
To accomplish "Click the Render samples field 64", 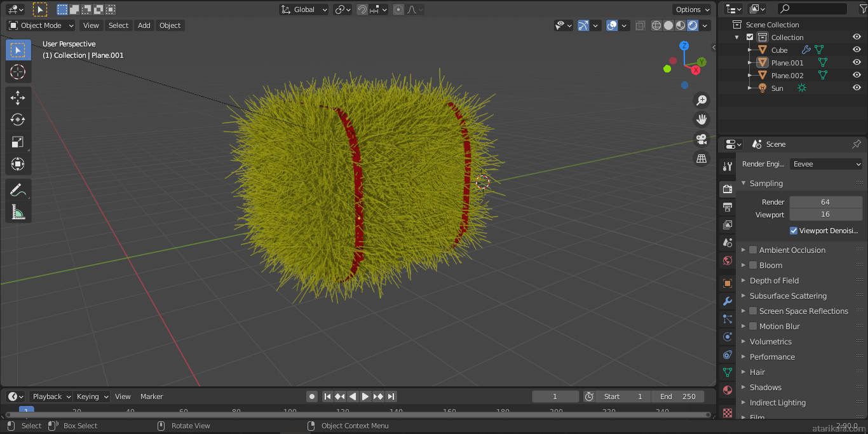I will 826,202.
